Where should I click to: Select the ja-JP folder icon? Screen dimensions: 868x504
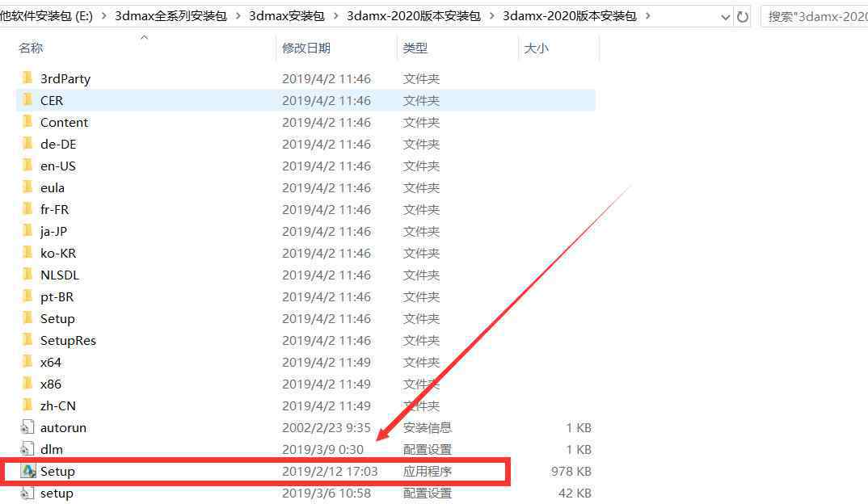(27, 231)
